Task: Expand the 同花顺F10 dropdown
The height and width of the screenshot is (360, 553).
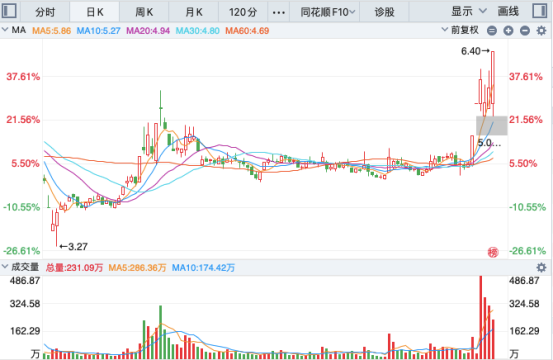Action: point(327,12)
